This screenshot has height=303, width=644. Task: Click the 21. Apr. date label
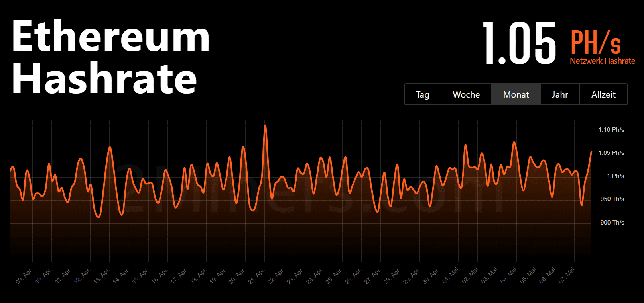point(256,276)
